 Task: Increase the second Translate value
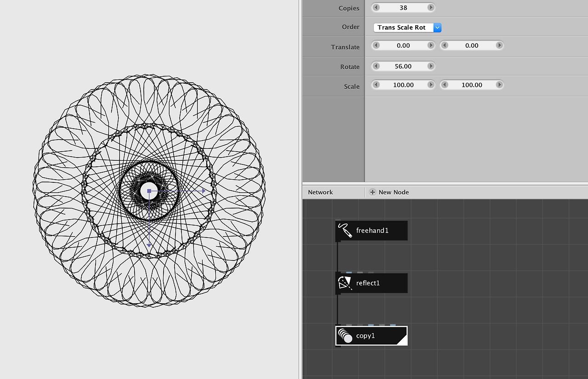coord(499,45)
